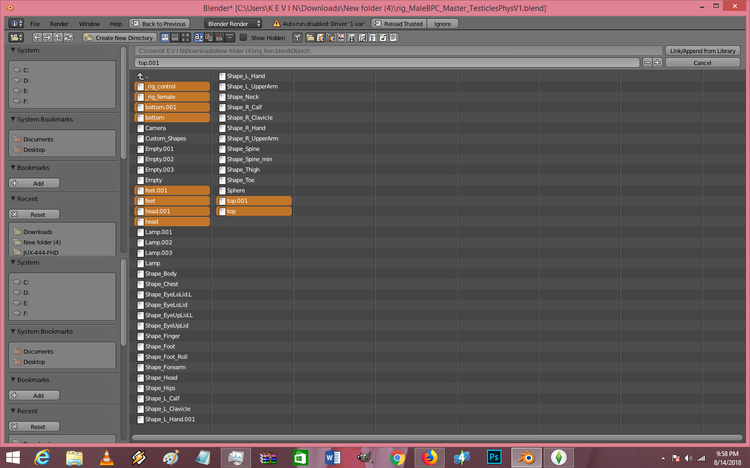Sort files by size
The height and width of the screenshot is (468, 750).
(230, 37)
